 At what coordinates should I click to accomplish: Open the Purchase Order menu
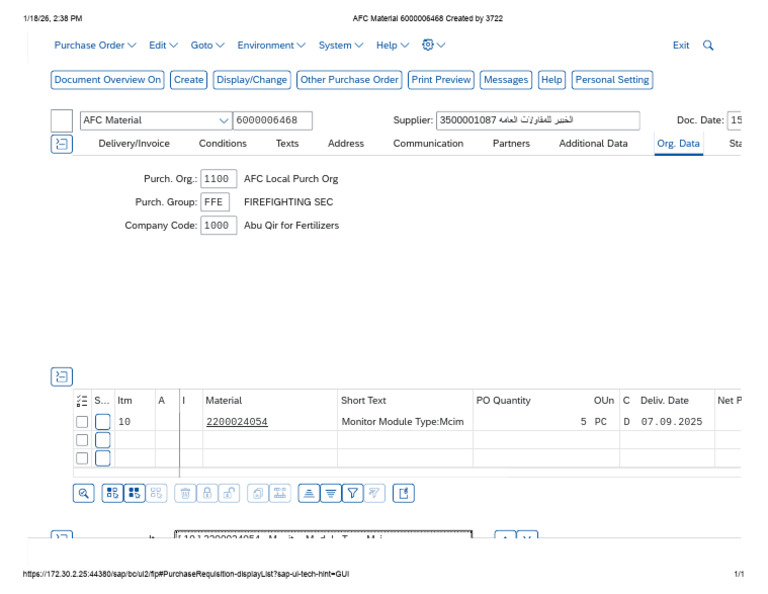(x=95, y=45)
